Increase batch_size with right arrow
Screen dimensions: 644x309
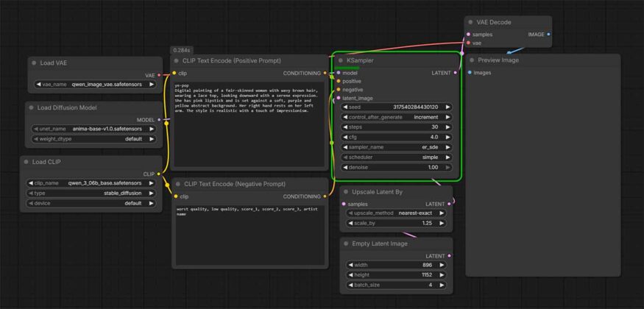[x=442, y=285]
